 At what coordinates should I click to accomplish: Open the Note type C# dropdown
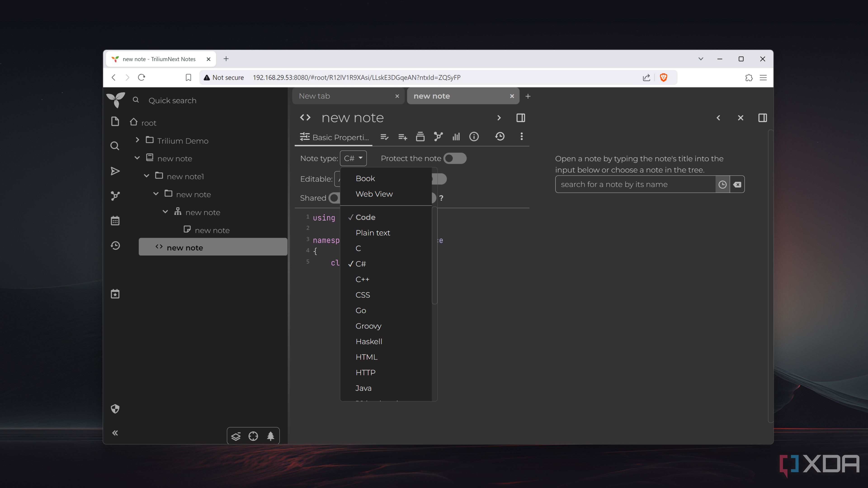coord(353,158)
